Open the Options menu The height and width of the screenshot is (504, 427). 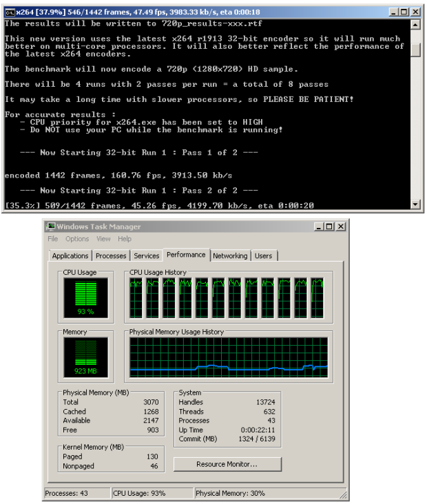[x=77, y=239]
